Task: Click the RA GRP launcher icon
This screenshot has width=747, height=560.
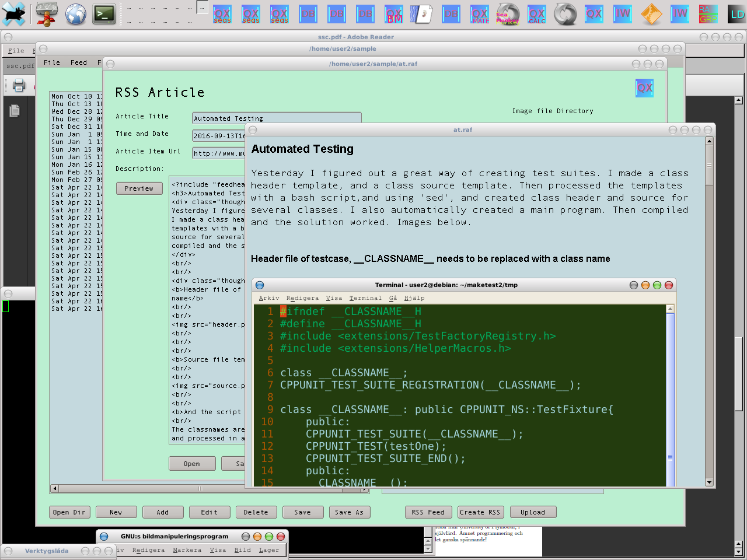Action: pyautogui.click(x=708, y=14)
